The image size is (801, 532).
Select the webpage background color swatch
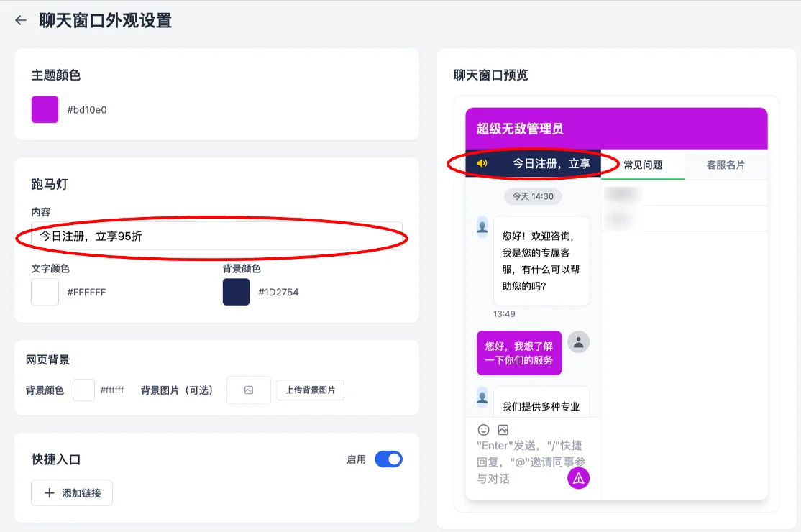pos(83,390)
